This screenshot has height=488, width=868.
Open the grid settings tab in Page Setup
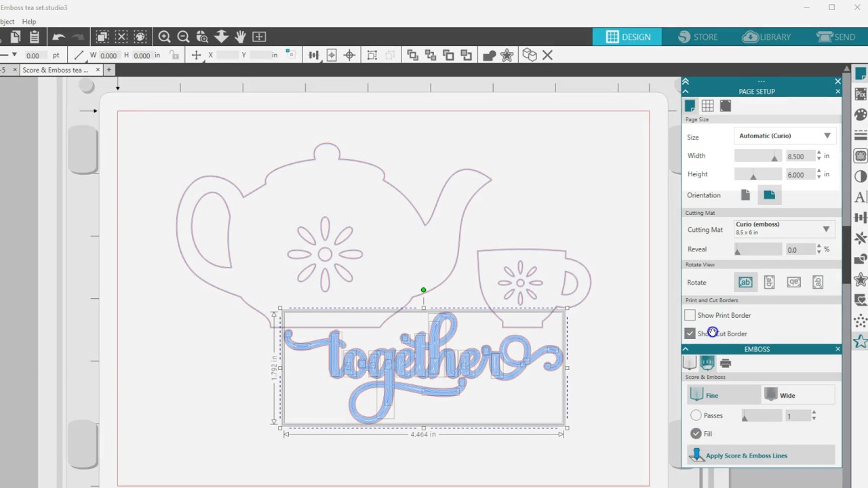click(x=707, y=106)
